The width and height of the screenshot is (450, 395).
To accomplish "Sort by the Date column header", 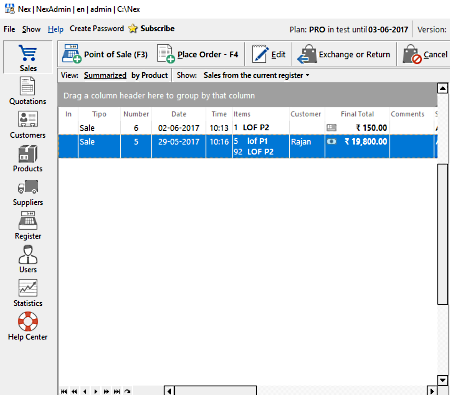I will click(x=179, y=114).
